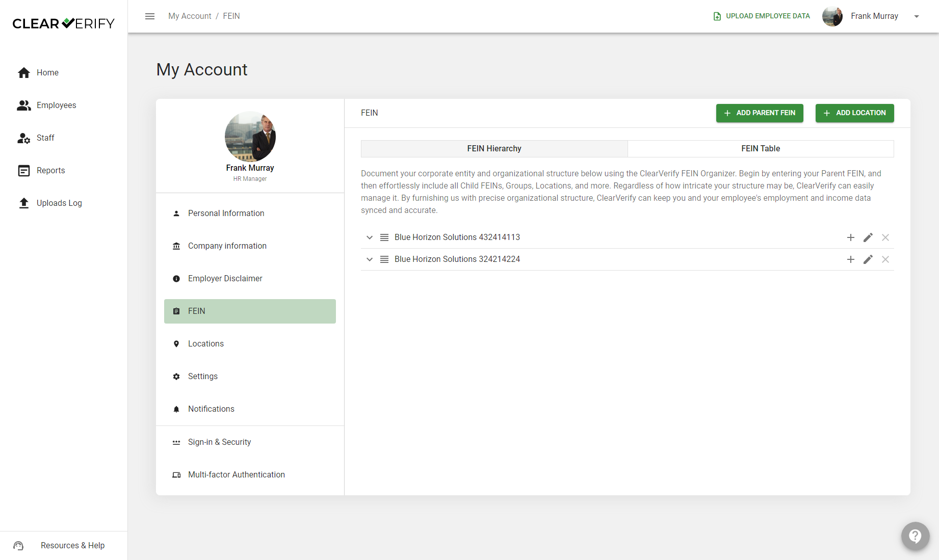Image resolution: width=939 pixels, height=560 pixels.
Task: Open the Frank Murray account dropdown arrow
Action: (x=917, y=16)
